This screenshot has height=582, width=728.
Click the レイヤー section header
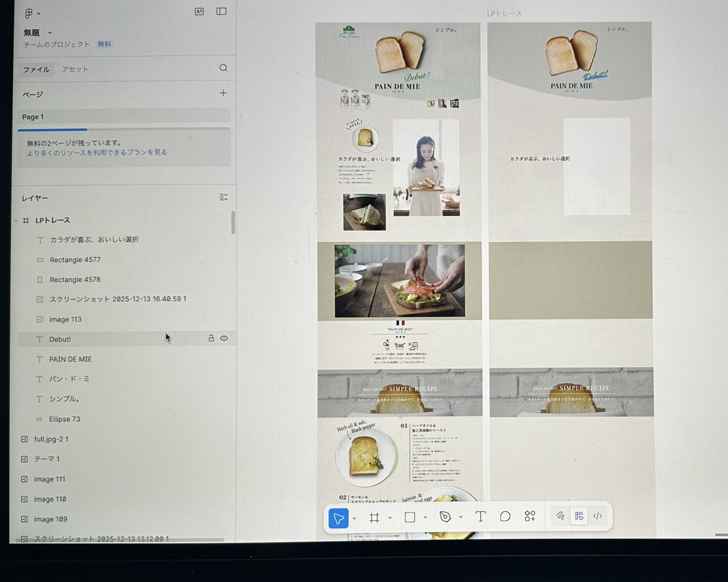[35, 198]
